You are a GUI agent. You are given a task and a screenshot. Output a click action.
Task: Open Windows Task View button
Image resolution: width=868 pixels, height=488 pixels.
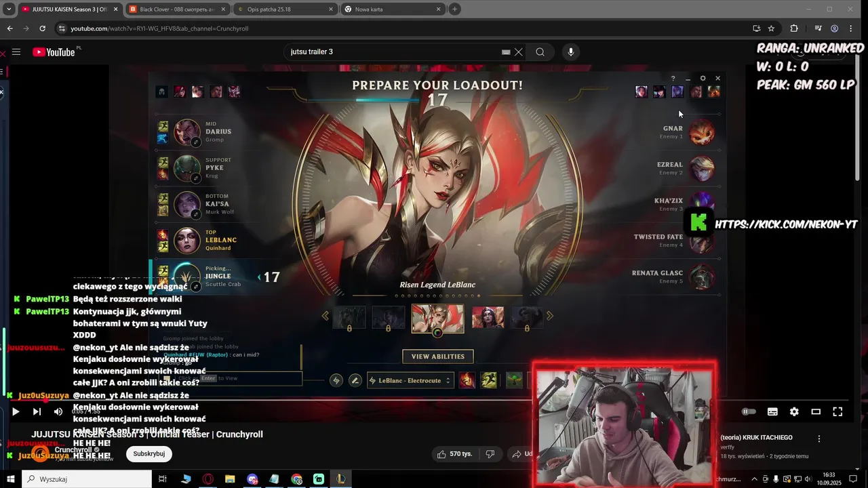pyautogui.click(x=163, y=479)
